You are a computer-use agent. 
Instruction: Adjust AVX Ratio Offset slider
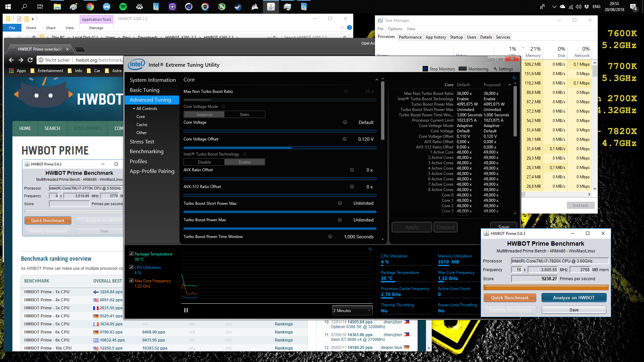280,179
